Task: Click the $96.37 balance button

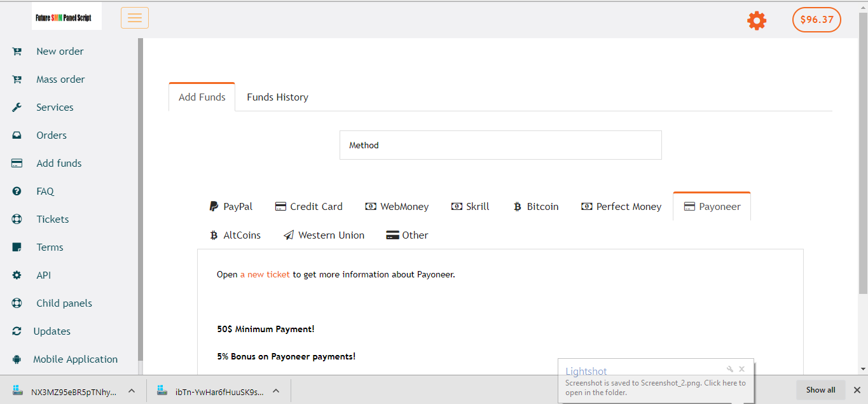Action: 816,20
